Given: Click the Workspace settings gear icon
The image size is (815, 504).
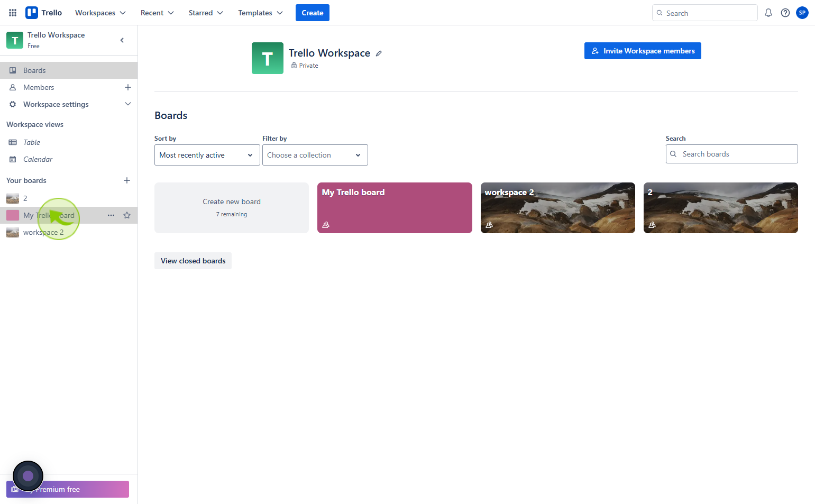Looking at the screenshot, I should click(x=13, y=104).
